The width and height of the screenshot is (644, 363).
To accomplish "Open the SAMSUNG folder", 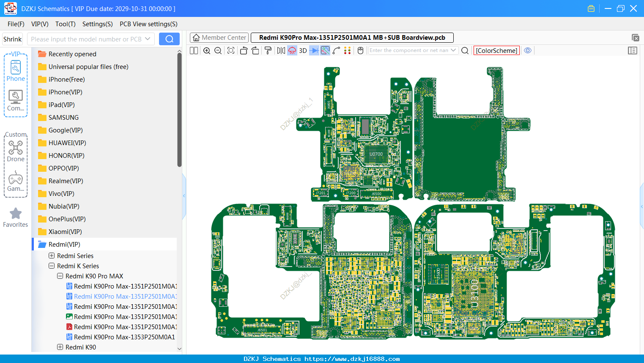I will [63, 117].
